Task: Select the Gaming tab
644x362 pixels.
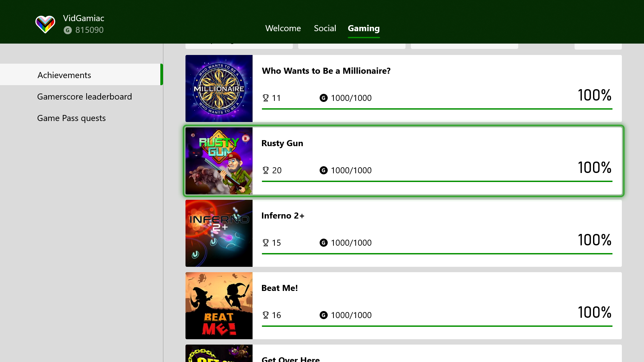Action: tap(364, 28)
